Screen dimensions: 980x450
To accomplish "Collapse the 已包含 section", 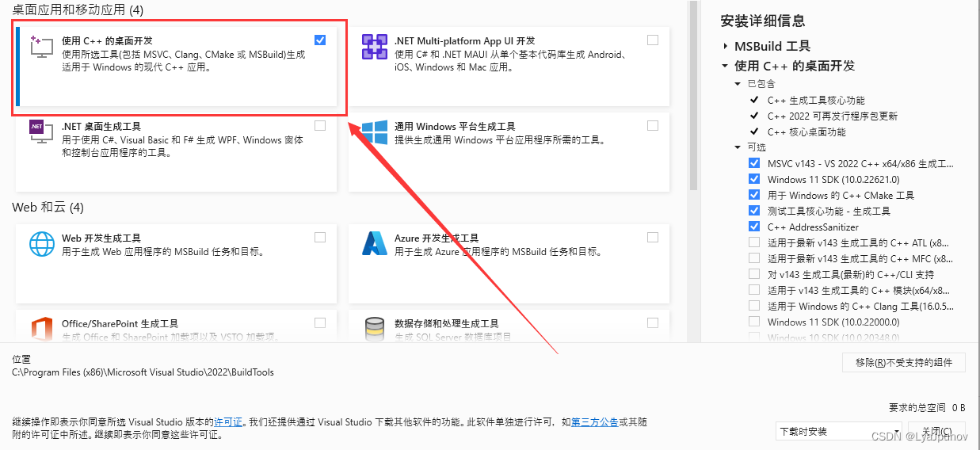I will coord(738,84).
